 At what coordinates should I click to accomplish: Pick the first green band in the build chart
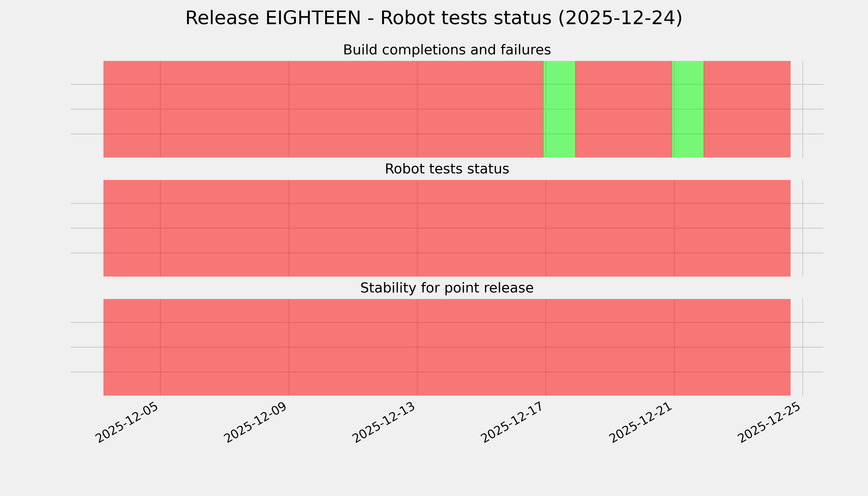(x=560, y=109)
